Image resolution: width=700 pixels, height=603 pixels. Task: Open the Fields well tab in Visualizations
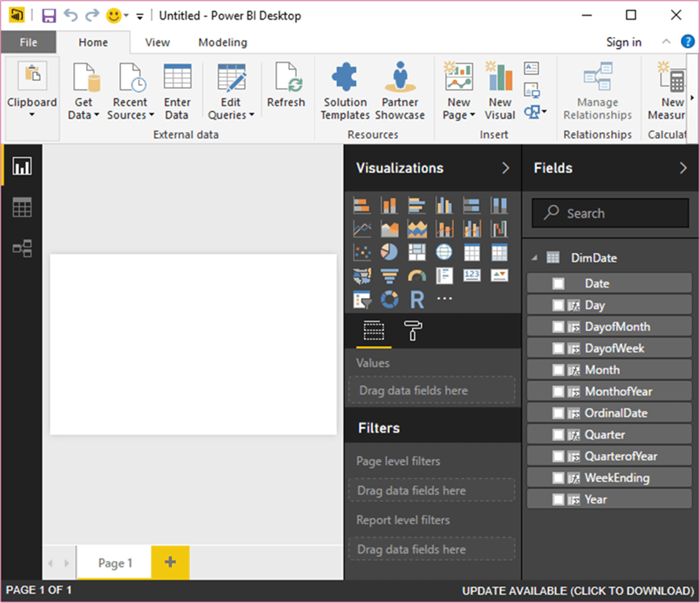click(x=374, y=331)
